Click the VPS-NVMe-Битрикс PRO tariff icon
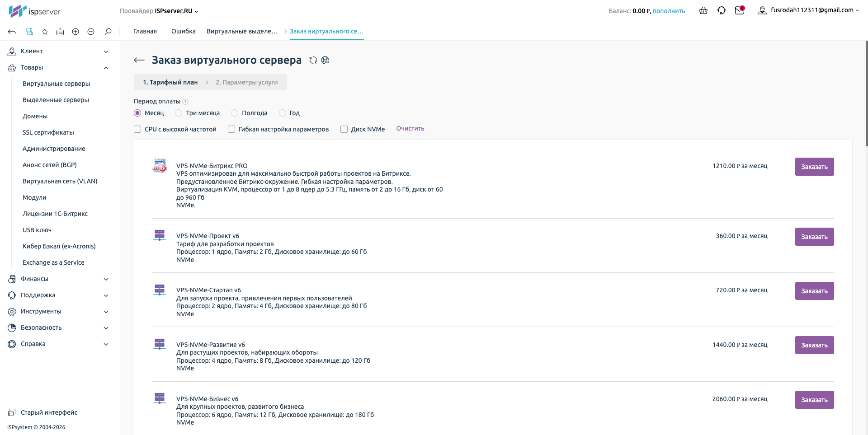Viewport: 868px width, 435px height. [160, 166]
